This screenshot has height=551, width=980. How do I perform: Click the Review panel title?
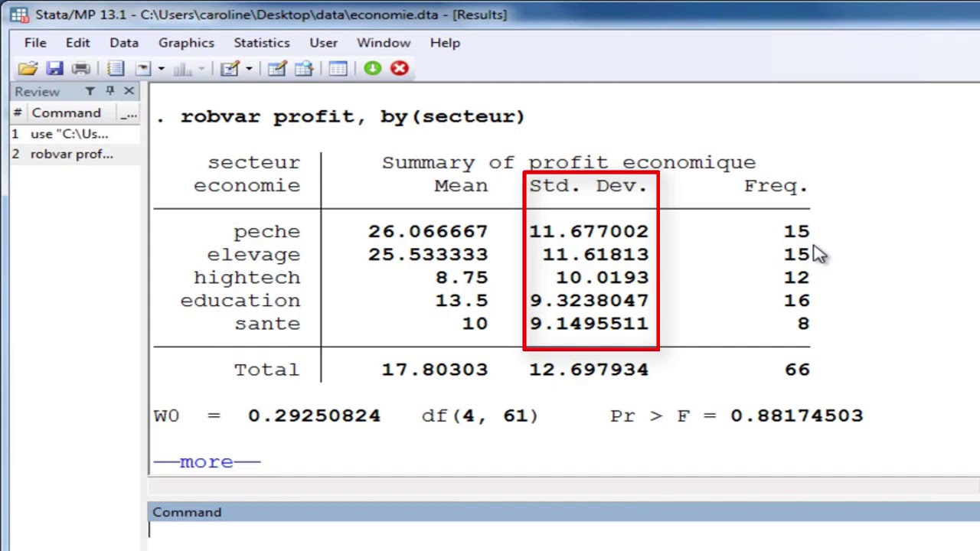37,91
